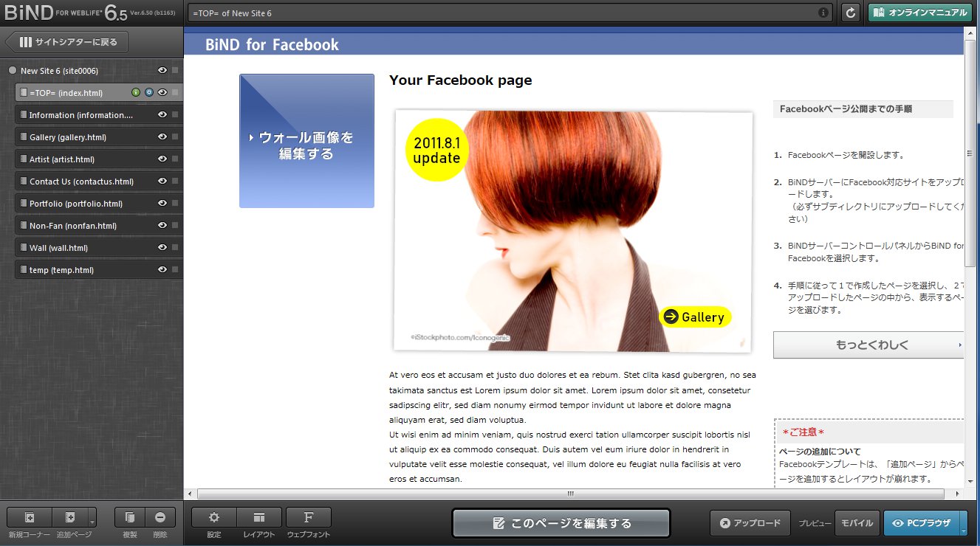This screenshot has height=546, width=980.
Task: Open the add page dropdown arrow
Action: (92, 517)
